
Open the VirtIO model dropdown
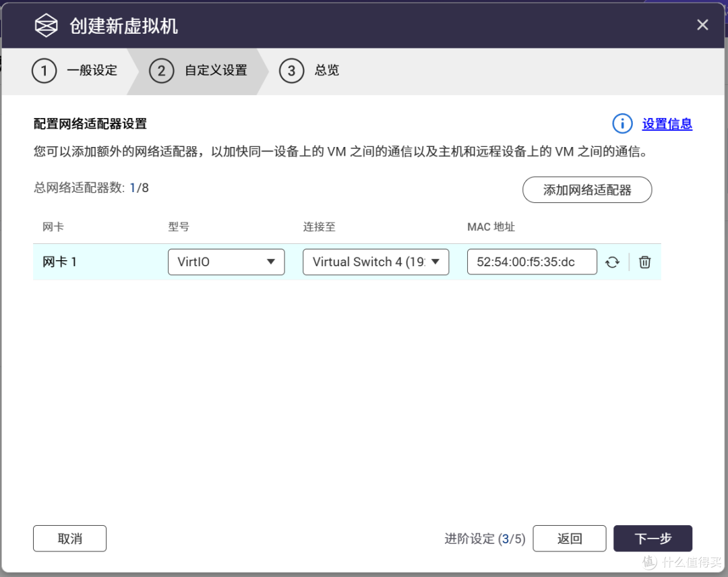(x=226, y=262)
